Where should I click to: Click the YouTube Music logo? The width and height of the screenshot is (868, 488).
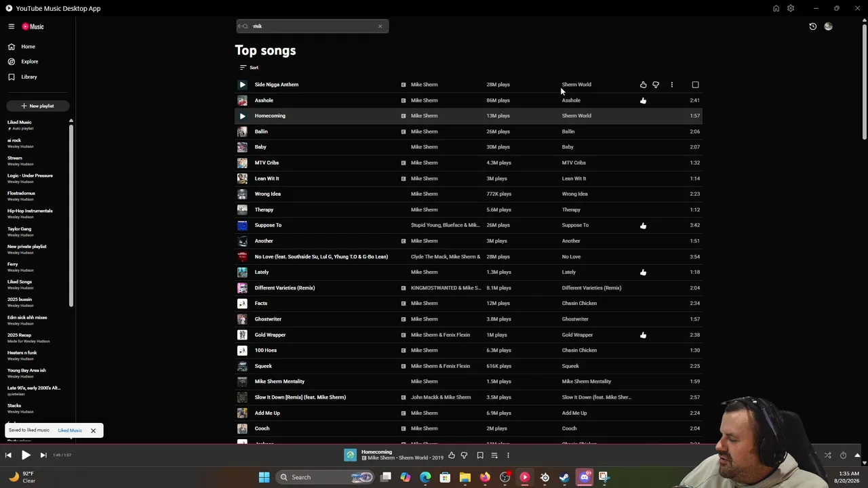coord(33,26)
